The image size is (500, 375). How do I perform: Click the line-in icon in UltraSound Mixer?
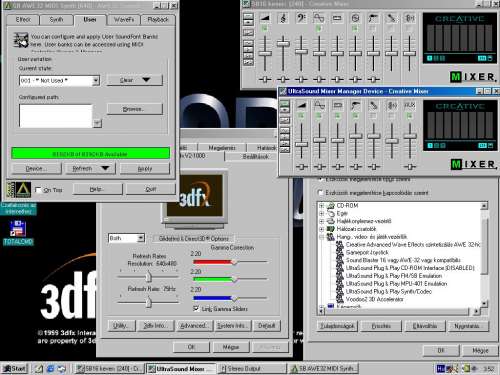(x=356, y=105)
